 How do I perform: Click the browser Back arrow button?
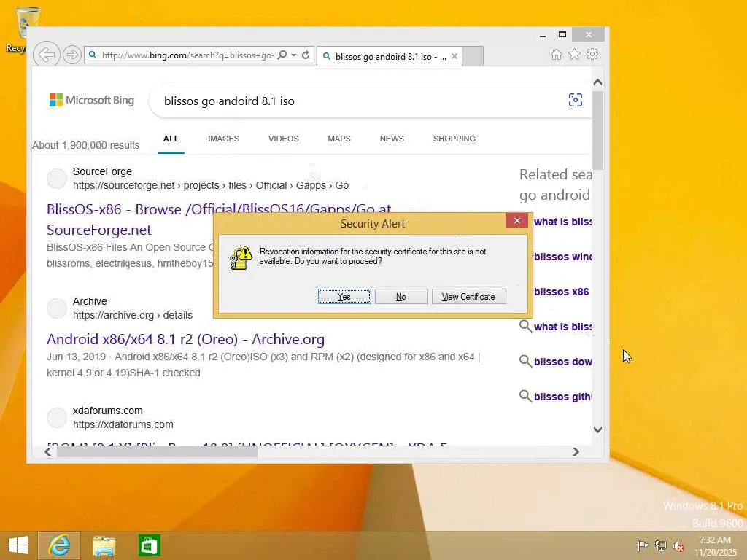tap(47, 55)
